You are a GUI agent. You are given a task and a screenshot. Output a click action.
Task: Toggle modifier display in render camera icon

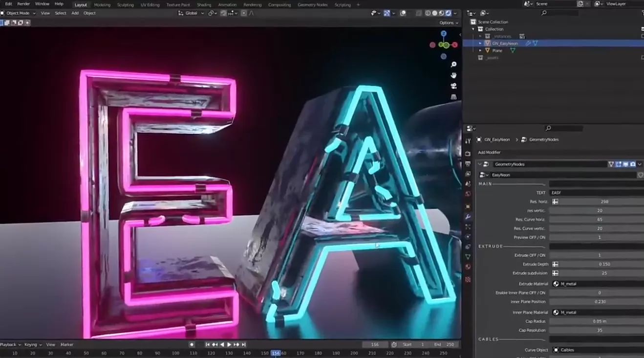pos(633,164)
